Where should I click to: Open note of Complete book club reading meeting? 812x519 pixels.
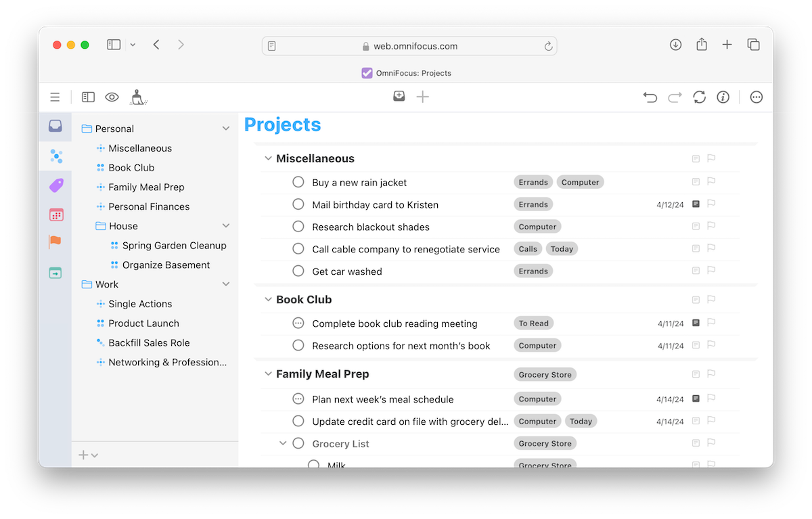(x=696, y=323)
